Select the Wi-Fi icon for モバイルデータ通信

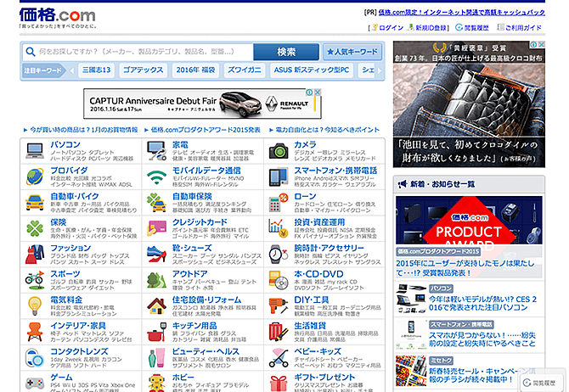(156, 176)
